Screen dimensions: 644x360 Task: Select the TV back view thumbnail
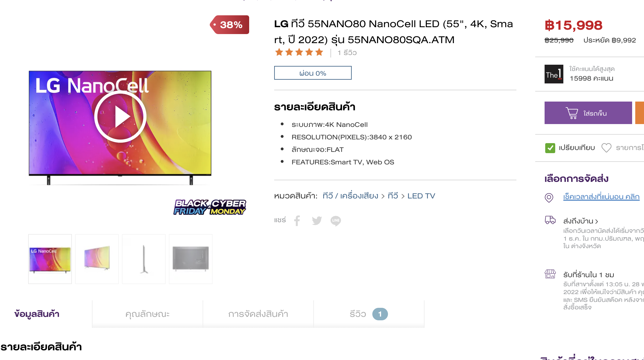point(191,259)
